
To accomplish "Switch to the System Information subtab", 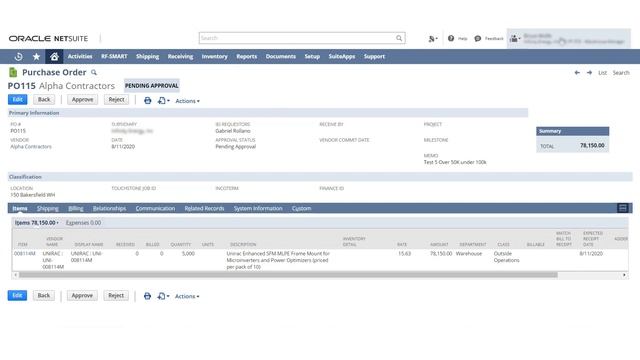I will [x=258, y=208].
